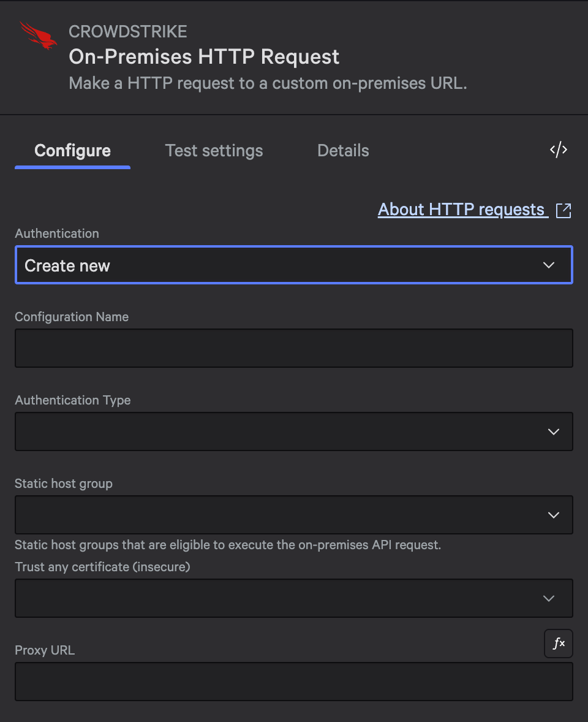Image resolution: width=588 pixels, height=722 pixels.
Task: Open the Authentication dropdown showing Create new
Action: 294,265
